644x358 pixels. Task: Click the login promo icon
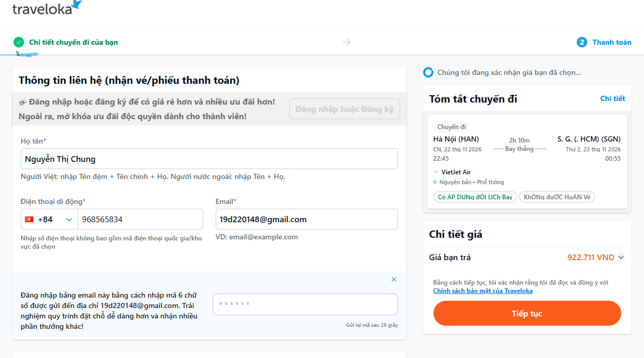(x=23, y=102)
